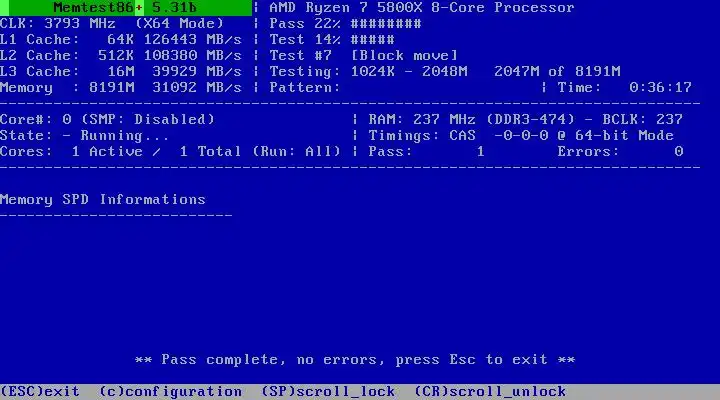The image size is (720, 400).
Task: Click the Testing: 1024K - 2048M range
Action: pos(368,72)
